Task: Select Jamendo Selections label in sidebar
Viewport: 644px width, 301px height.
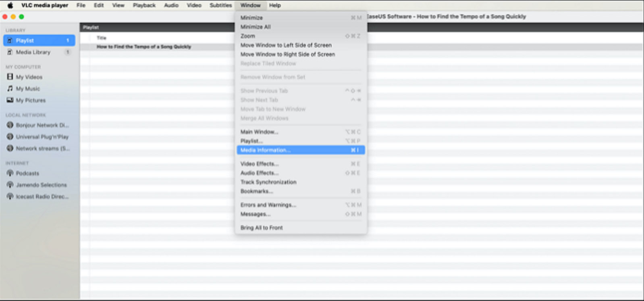Action: [x=42, y=185]
